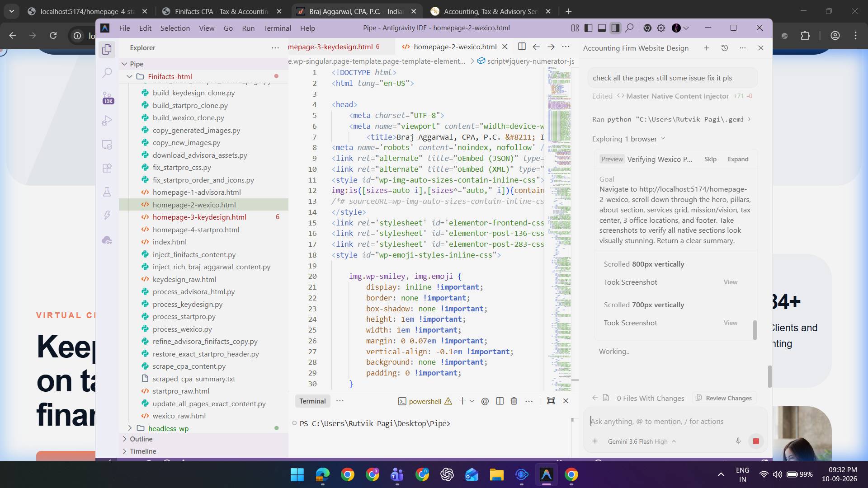Kill terminal with the trash icon
Image resolution: width=868 pixels, height=488 pixels.
pos(514,401)
